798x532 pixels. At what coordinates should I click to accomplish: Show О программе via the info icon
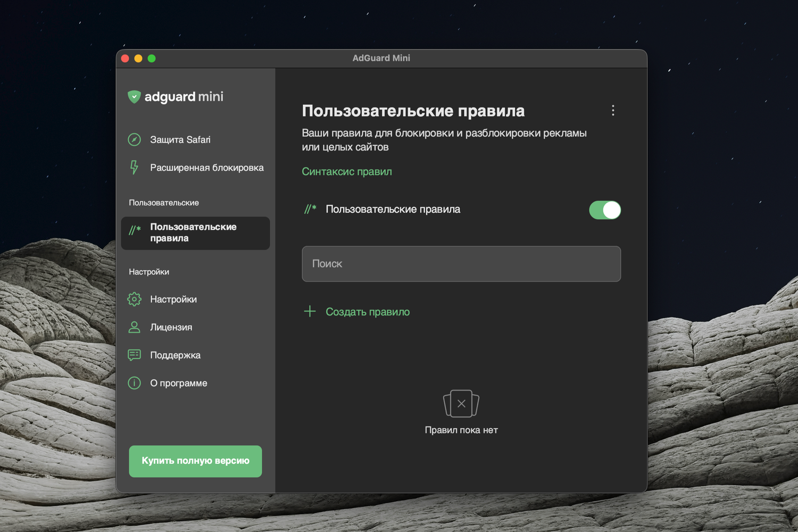135,383
